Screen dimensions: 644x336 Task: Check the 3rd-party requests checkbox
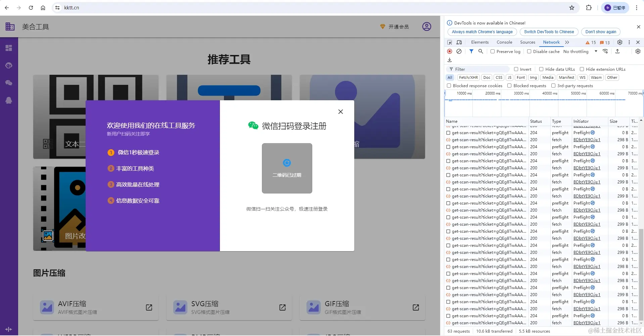(553, 86)
